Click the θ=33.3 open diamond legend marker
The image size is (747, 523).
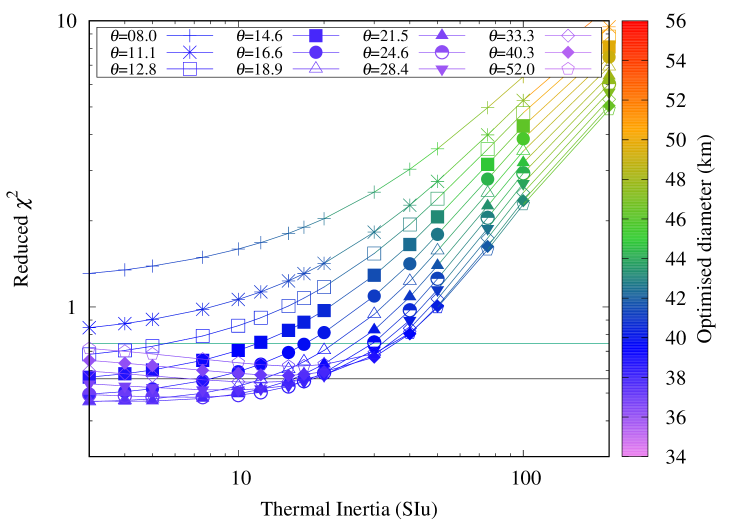point(568,36)
